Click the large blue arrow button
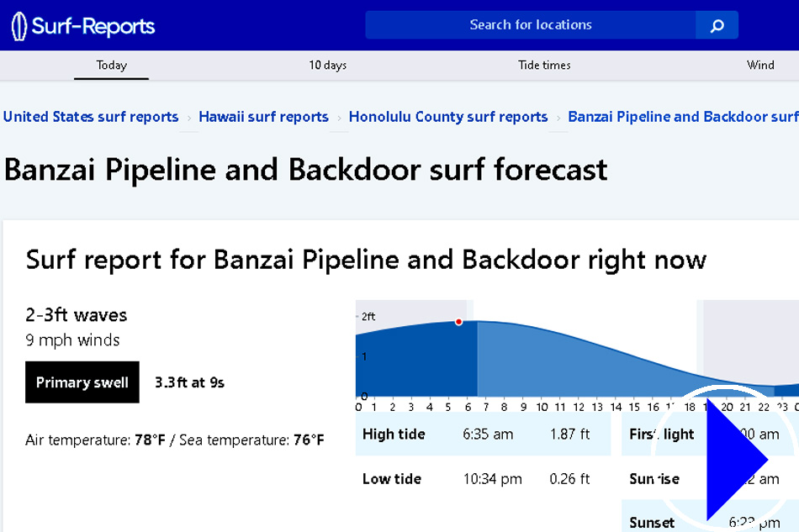799x532 pixels. pyautogui.click(x=736, y=461)
